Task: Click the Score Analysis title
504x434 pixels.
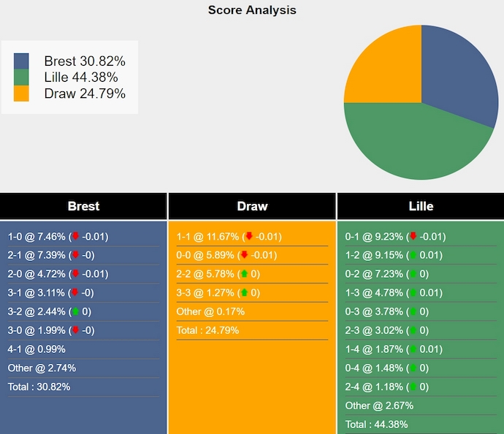Action: click(252, 10)
